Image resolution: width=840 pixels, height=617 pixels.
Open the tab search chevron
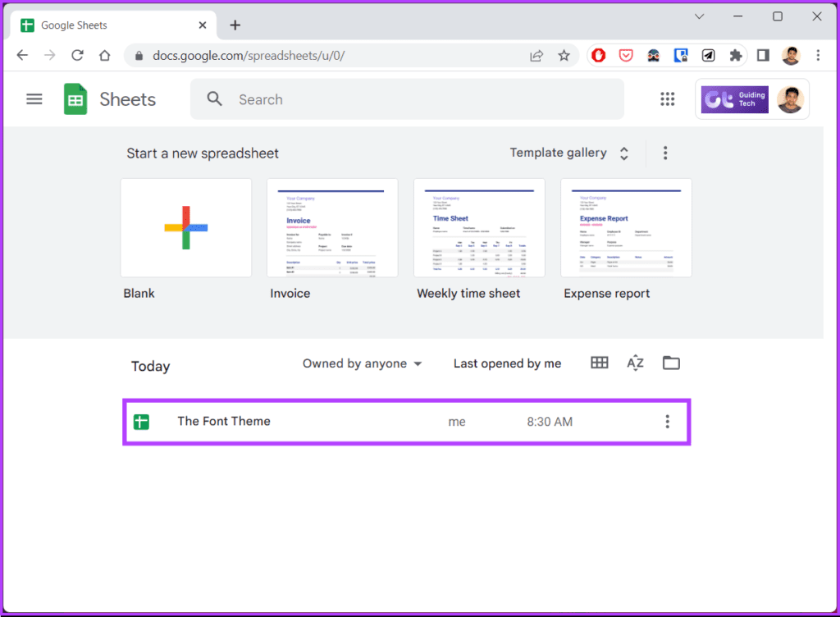[699, 16]
